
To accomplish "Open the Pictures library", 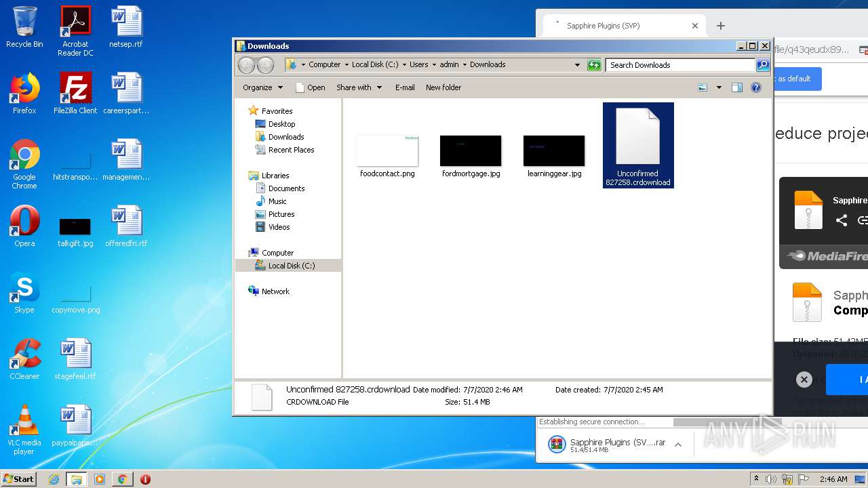I will (x=281, y=214).
